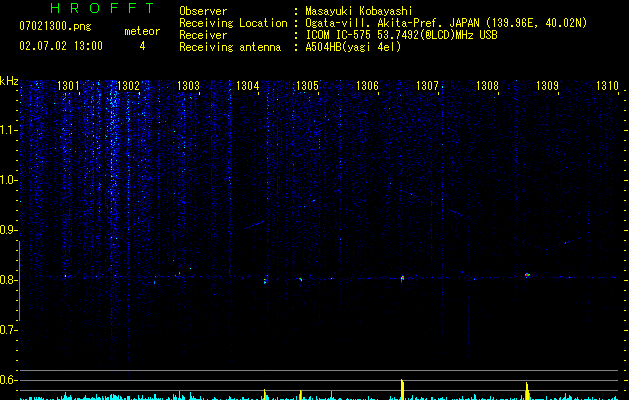Image resolution: width=629 pixels, height=400 pixels.
Task: Click the 0.7 kHz frequency label
Action: 8,330
